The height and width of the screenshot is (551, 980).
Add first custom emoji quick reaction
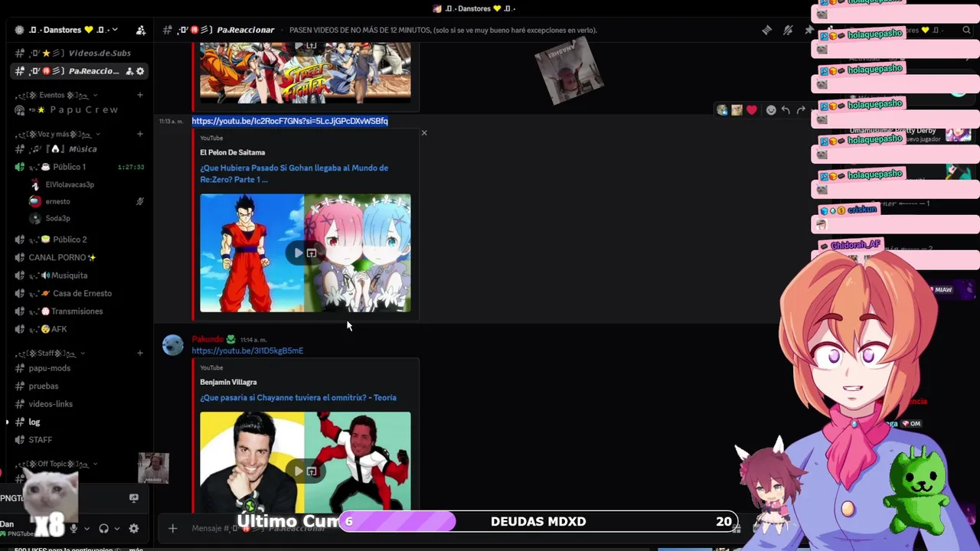(x=722, y=110)
